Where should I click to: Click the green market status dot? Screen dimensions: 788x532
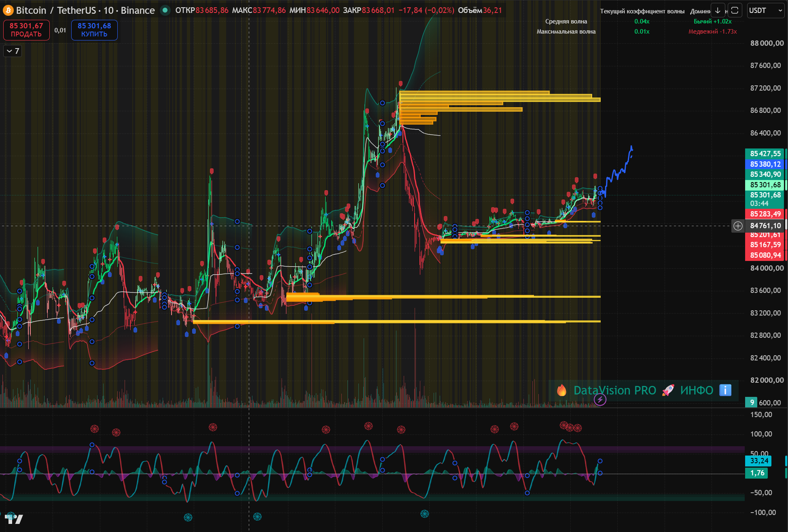point(165,10)
